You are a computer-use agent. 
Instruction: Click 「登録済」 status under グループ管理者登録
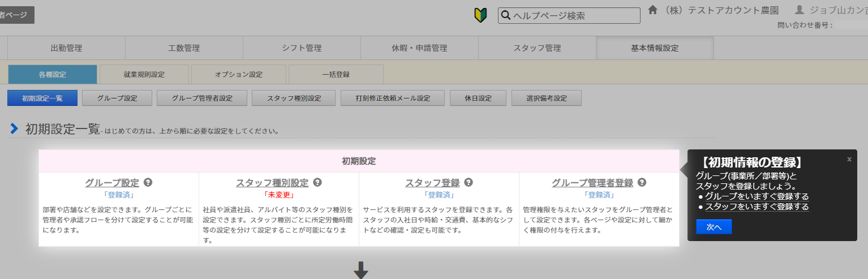(x=599, y=195)
